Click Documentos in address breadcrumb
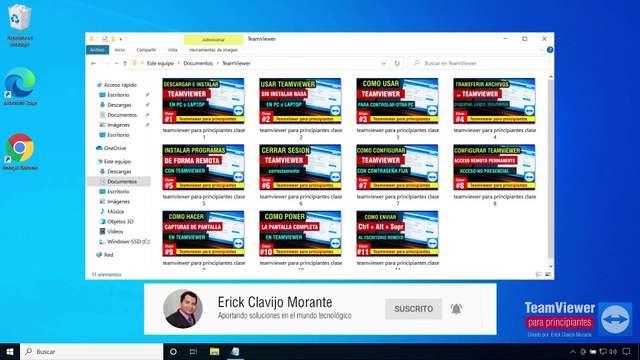640x360 pixels. point(198,63)
